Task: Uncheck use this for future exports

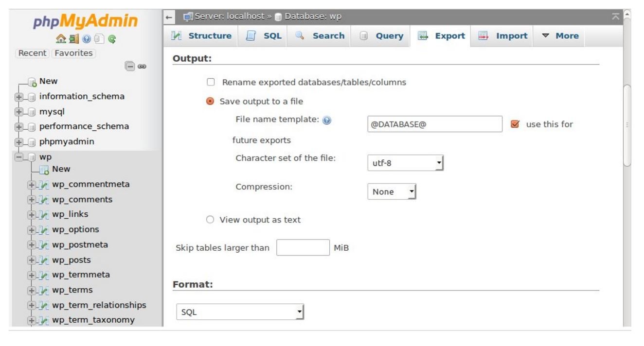Action: 515,124
